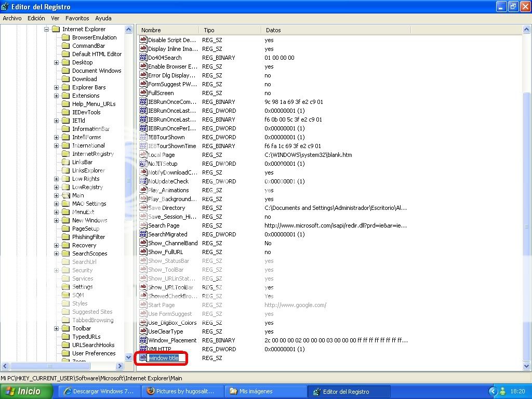Click the binary icon of Window_Placement
The width and height of the screenshot is (532, 399).
click(x=143, y=340)
